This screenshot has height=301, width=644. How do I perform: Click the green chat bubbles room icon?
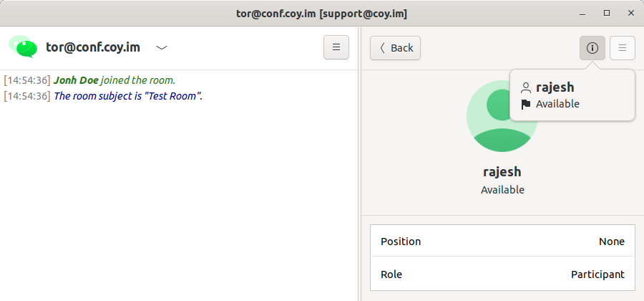(23, 47)
